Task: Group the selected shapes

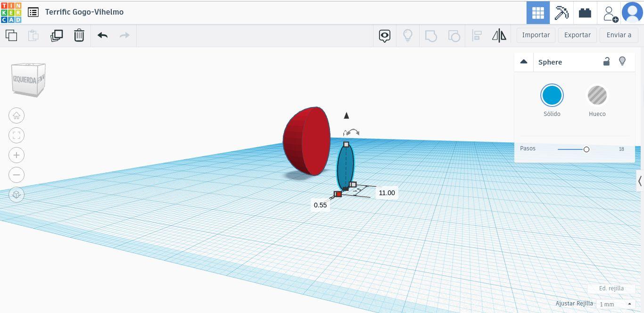Action: coord(430,35)
